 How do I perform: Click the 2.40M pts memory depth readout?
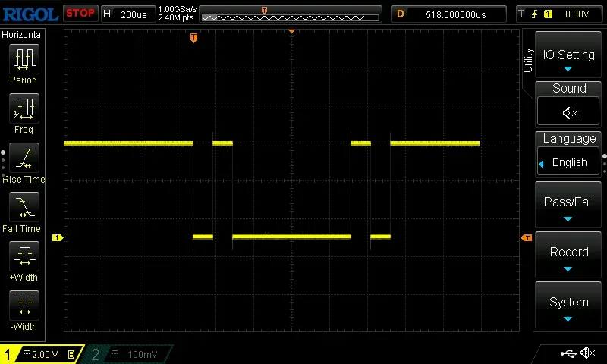(x=176, y=17)
